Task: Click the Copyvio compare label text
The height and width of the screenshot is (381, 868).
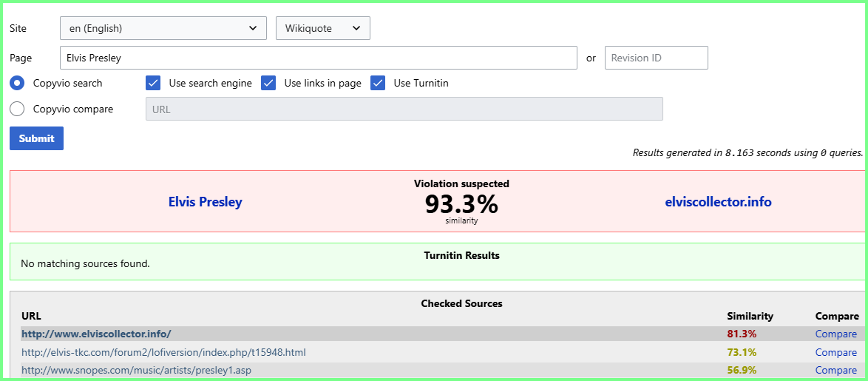Action: tap(73, 109)
